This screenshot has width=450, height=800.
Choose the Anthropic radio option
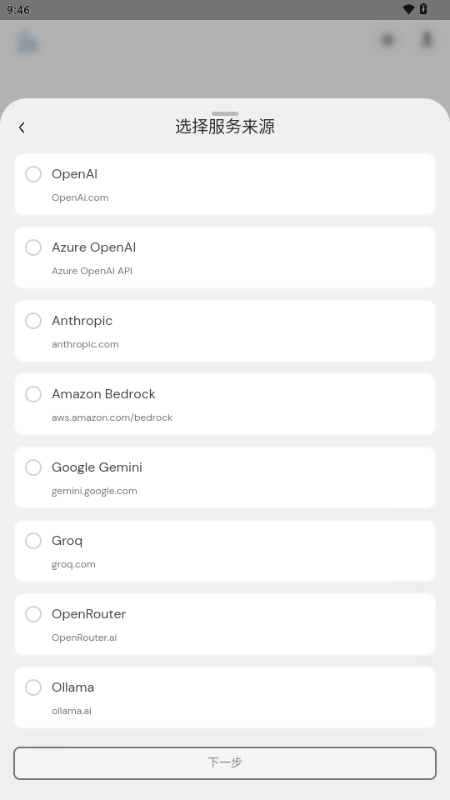(33, 321)
